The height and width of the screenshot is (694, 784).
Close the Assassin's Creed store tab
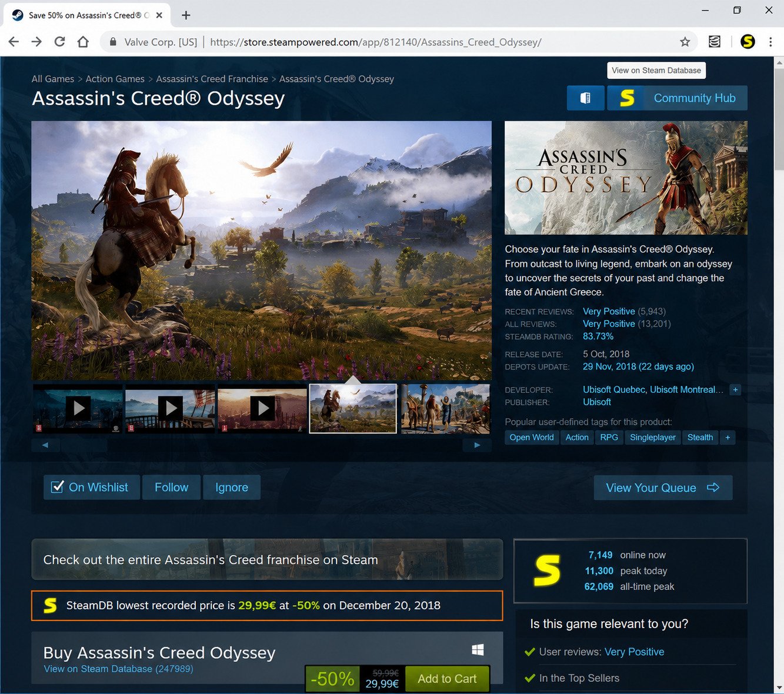(x=159, y=15)
